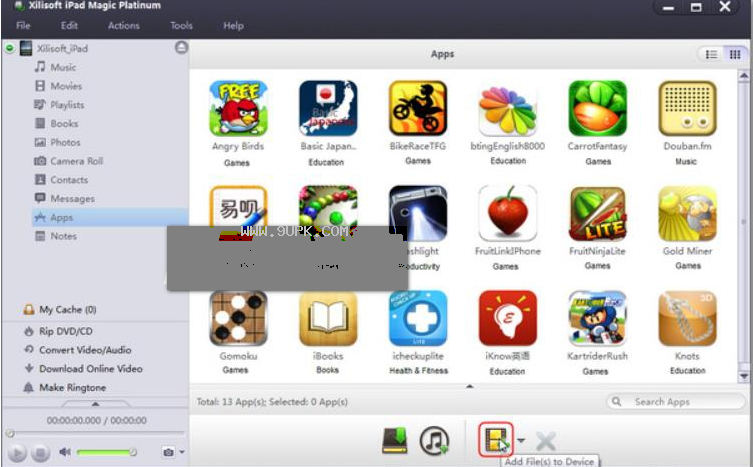Open the File menu
Image resolution: width=753 pixels, height=467 pixels.
coord(23,25)
